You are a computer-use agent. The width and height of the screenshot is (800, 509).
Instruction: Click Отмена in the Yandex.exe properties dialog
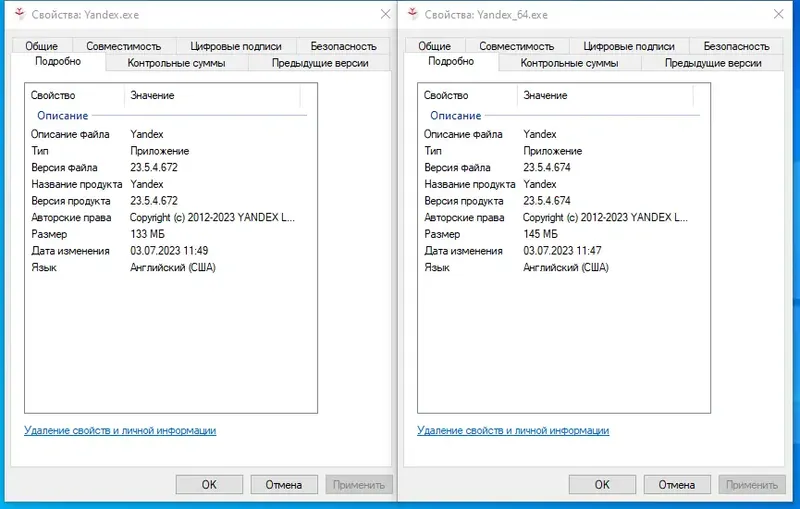[284, 484]
